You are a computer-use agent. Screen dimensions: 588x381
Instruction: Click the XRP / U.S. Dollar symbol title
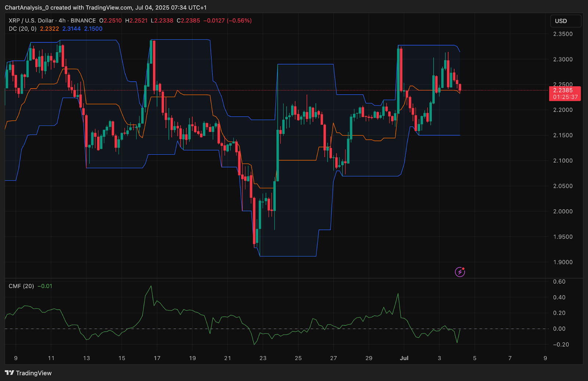pos(31,21)
